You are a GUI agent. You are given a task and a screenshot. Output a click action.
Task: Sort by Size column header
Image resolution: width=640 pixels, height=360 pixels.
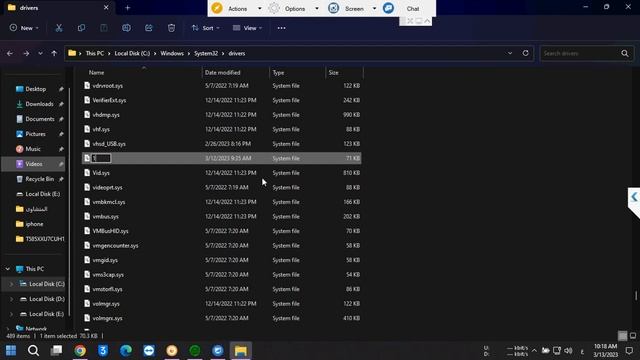[x=333, y=73]
